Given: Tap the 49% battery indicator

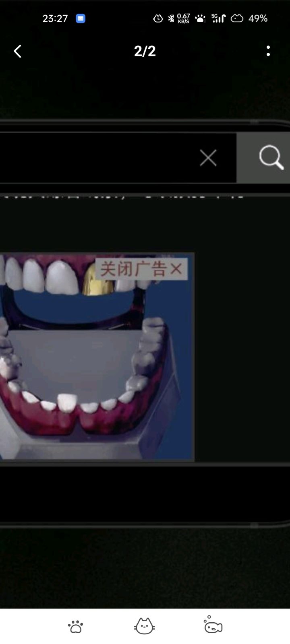Looking at the screenshot, I should pyautogui.click(x=258, y=19).
